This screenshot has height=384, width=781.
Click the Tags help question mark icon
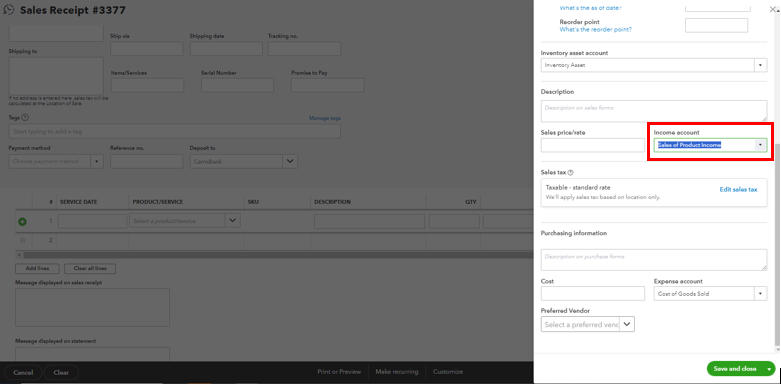(x=25, y=118)
